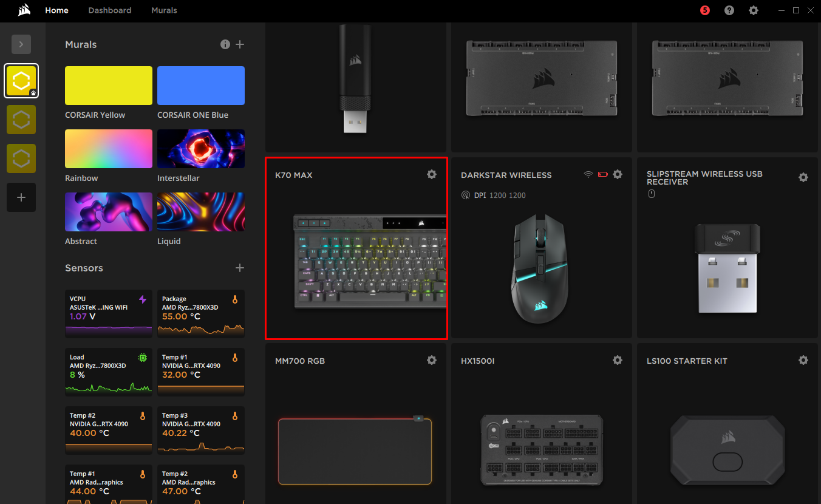View the Package temperature sensor icon
The image size is (821, 504).
point(236,299)
